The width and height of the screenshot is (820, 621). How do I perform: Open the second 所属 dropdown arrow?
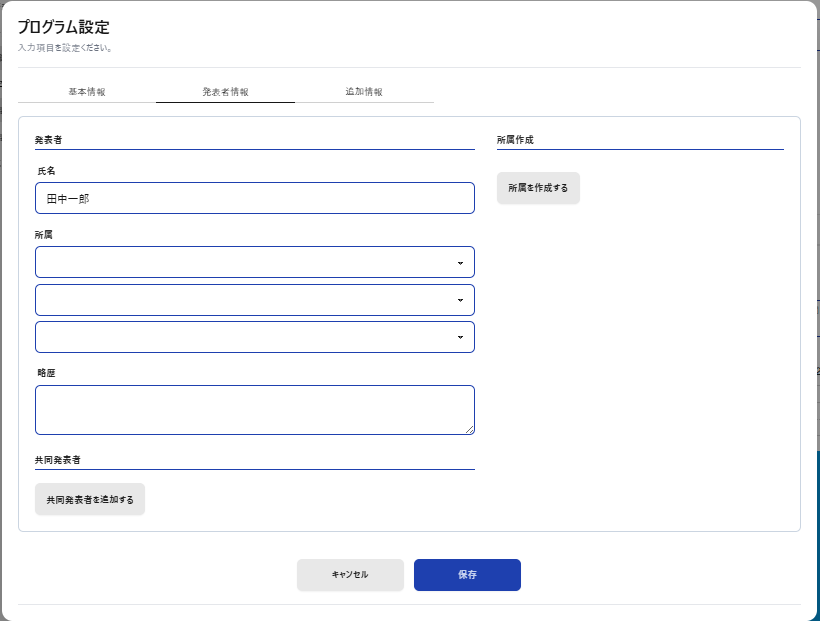[460, 300]
